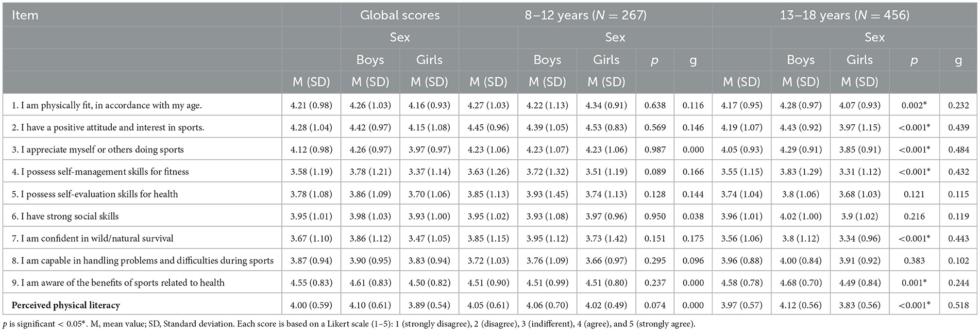Click "0.950" p value in item 6 row

click(x=655, y=216)
